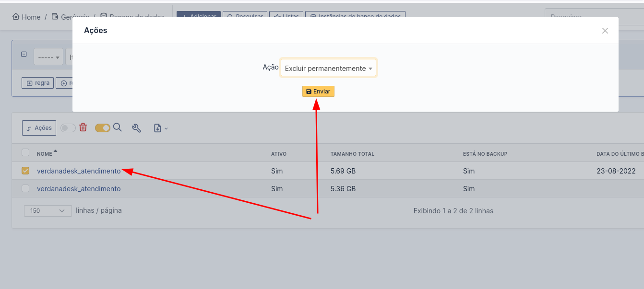Viewport: 644px width, 289px height.
Task: Select the Listas menu item
Action: (286, 16)
